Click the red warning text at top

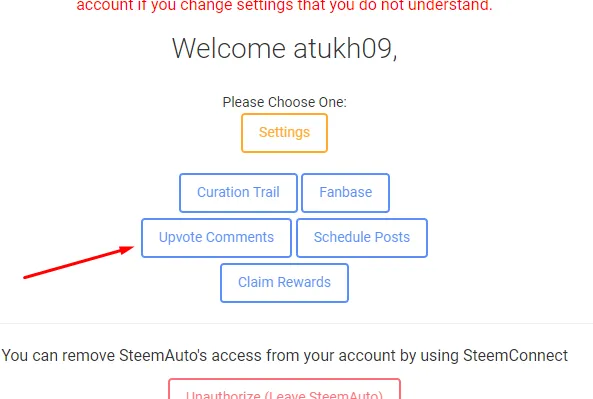[x=284, y=5]
